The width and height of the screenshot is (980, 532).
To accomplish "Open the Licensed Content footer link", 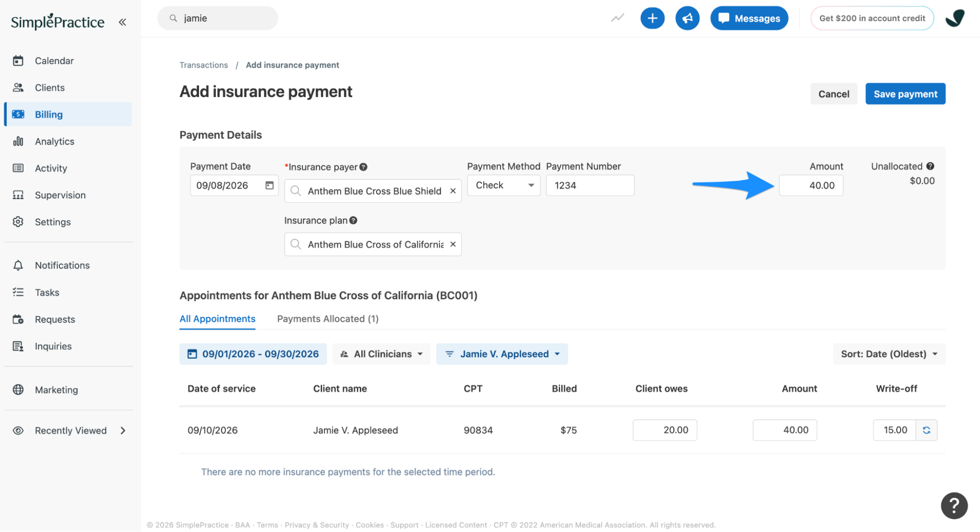I will [x=456, y=525].
